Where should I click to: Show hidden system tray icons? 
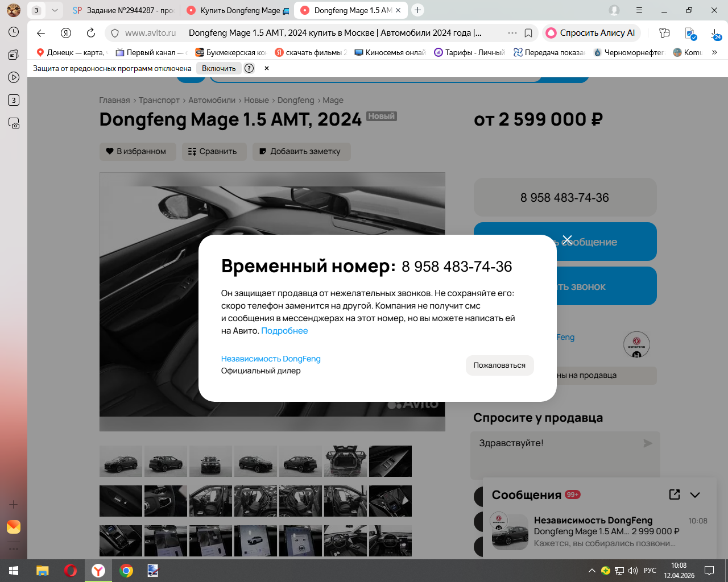tap(592, 571)
